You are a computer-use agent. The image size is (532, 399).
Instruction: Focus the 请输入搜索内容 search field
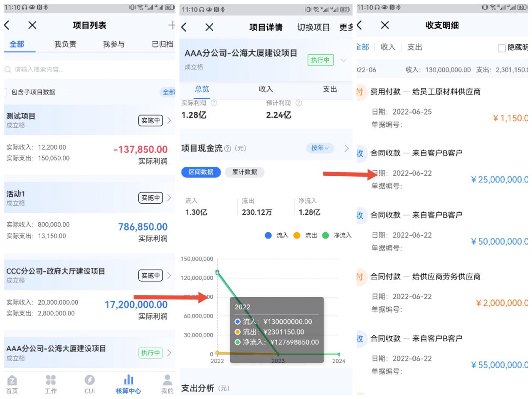point(89,69)
